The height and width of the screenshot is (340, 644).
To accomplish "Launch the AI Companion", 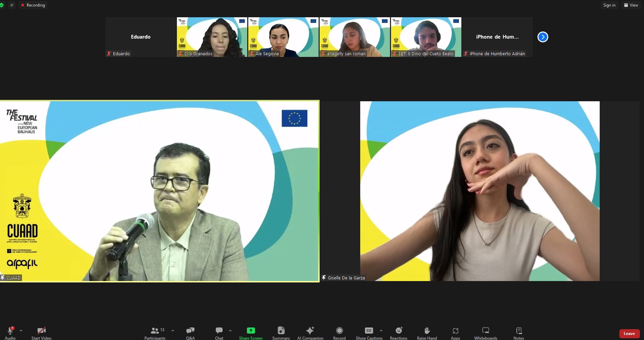I will [x=310, y=333].
